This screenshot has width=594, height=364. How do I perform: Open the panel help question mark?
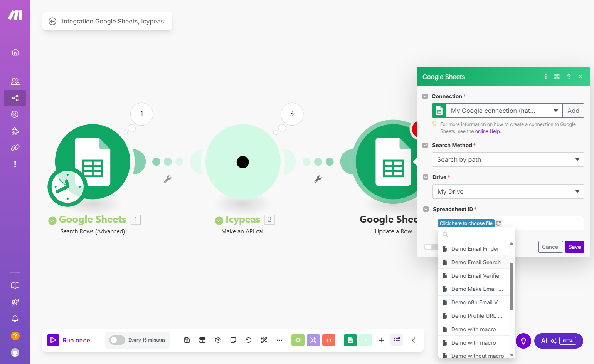pyautogui.click(x=569, y=77)
